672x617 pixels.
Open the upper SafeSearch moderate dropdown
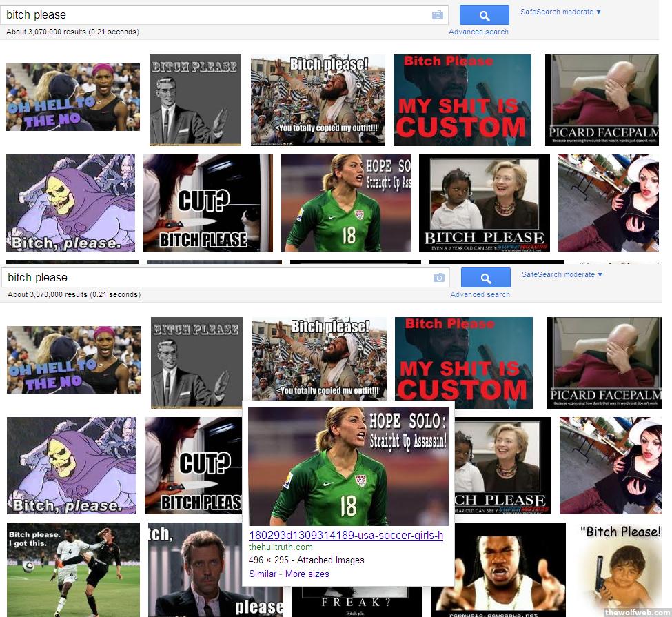click(x=560, y=12)
